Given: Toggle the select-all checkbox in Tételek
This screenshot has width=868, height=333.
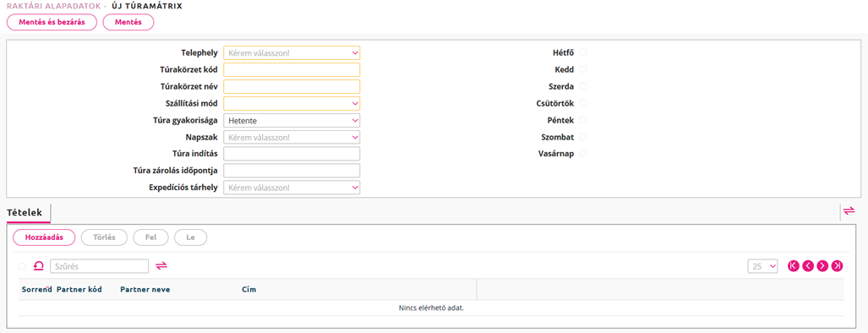Looking at the screenshot, I should click(23, 266).
